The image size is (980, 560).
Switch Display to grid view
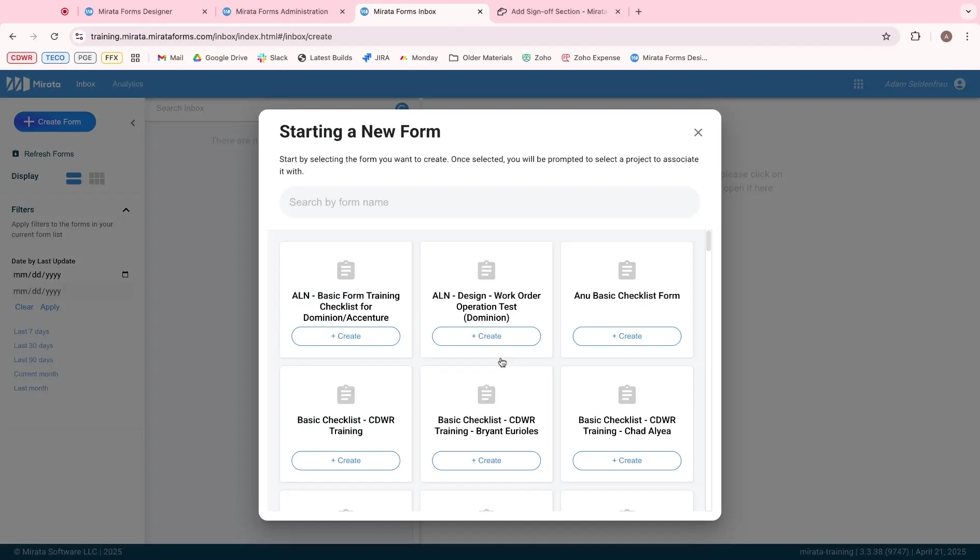coord(96,178)
